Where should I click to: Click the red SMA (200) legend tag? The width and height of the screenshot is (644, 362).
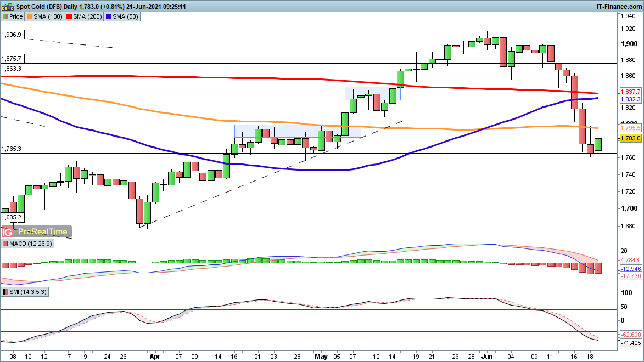85,16
